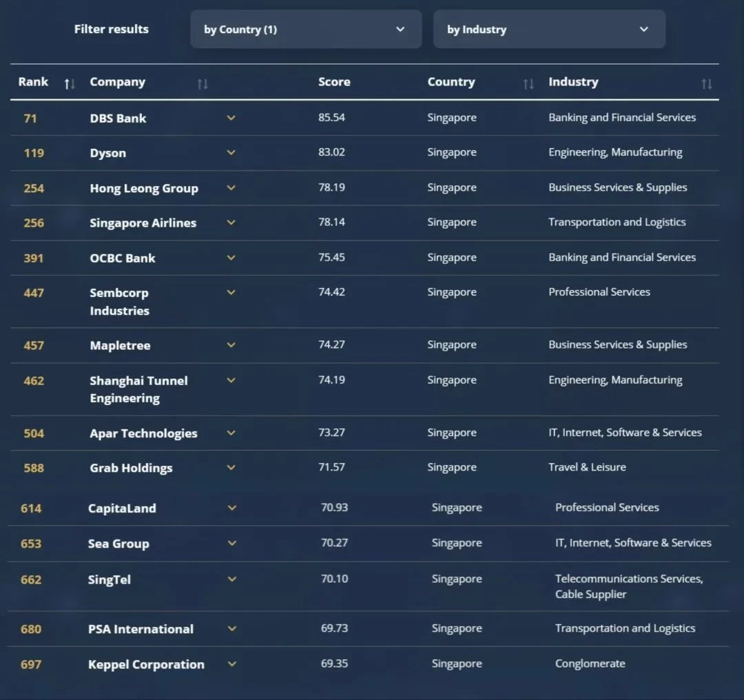Click rank number 119
The image size is (744, 700).
(x=34, y=153)
